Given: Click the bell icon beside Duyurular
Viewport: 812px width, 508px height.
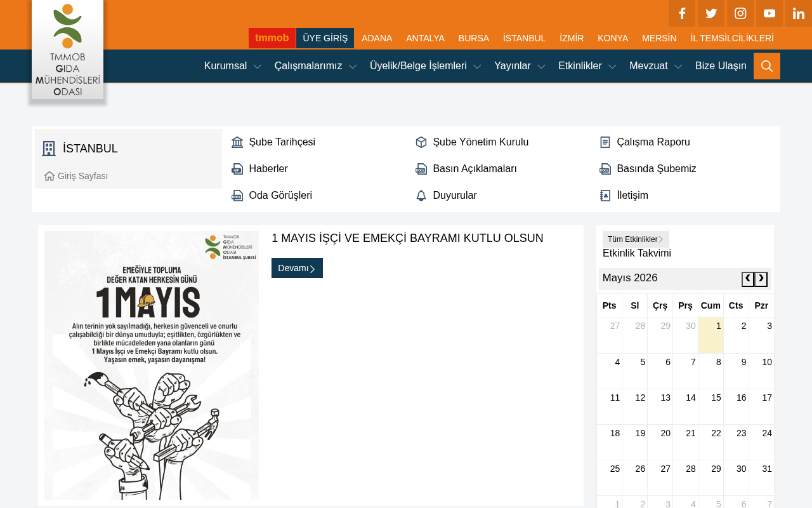Looking at the screenshot, I should (421, 196).
